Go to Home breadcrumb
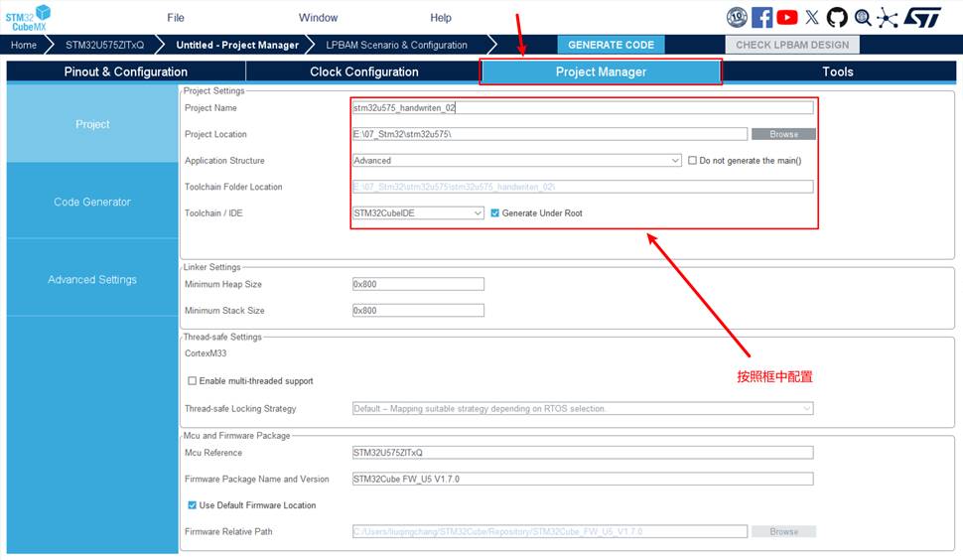The width and height of the screenshot is (963, 560). tap(24, 45)
